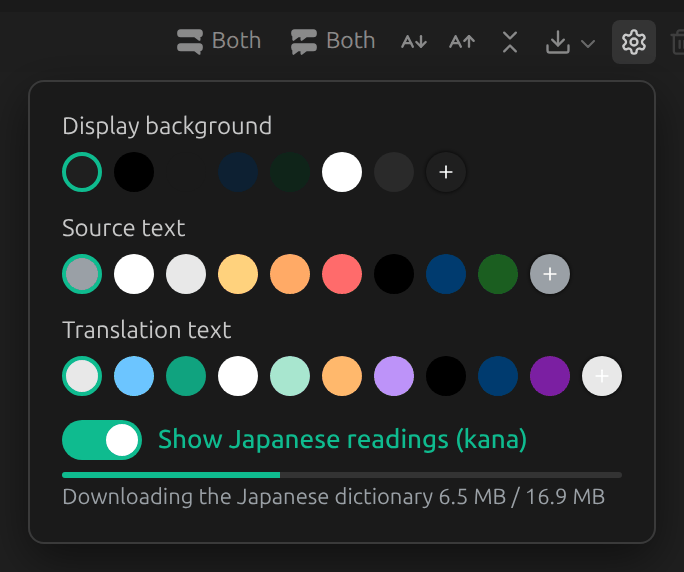The height and width of the screenshot is (572, 684).
Task: Set Source text color to red
Action: click(x=342, y=274)
